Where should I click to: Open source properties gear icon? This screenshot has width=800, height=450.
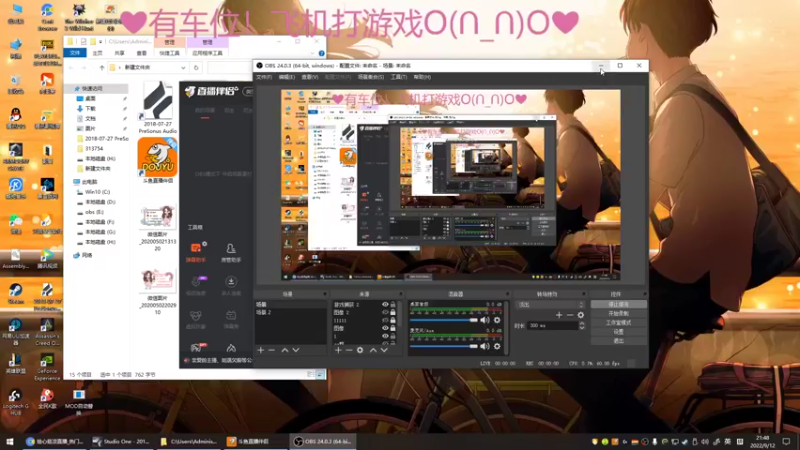pos(360,350)
